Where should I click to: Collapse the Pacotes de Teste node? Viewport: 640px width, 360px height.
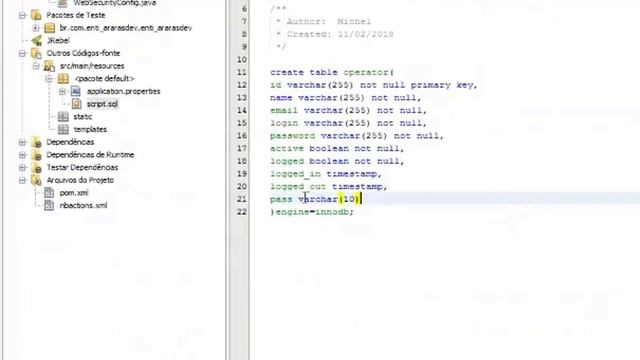tap(22, 16)
